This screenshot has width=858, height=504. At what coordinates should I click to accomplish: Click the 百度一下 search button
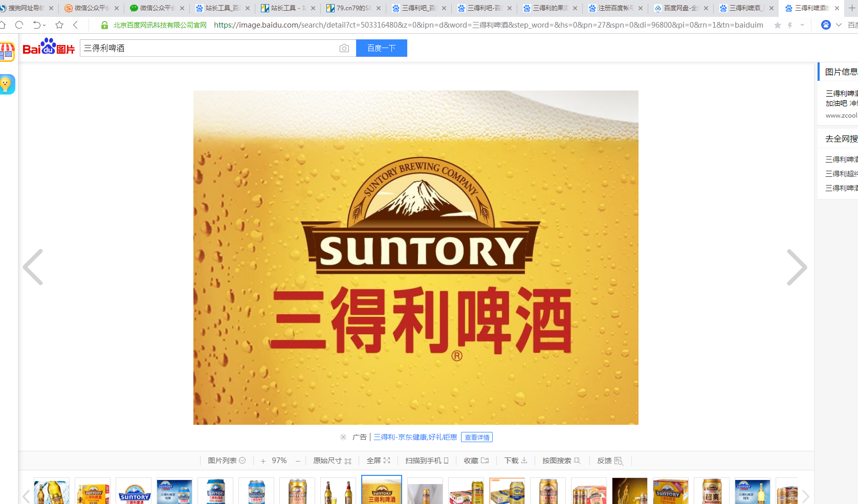(x=381, y=48)
